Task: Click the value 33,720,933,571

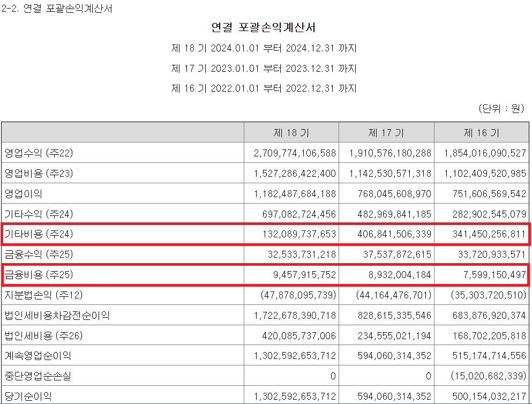Action: (x=492, y=255)
